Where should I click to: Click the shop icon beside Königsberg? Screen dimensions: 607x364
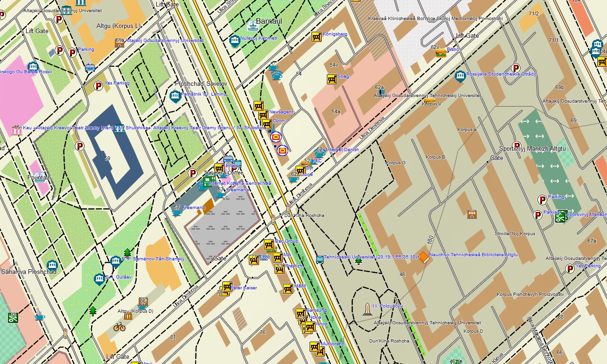click(x=317, y=36)
